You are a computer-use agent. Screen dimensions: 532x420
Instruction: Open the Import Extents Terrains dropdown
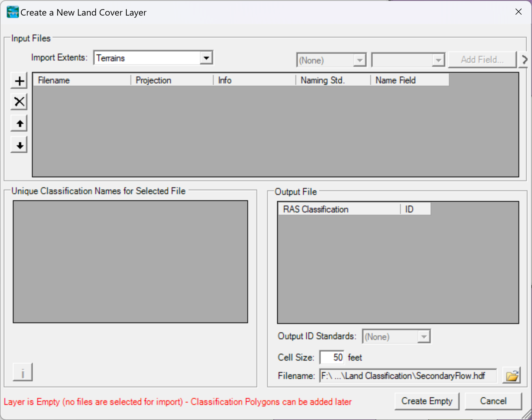pos(206,58)
